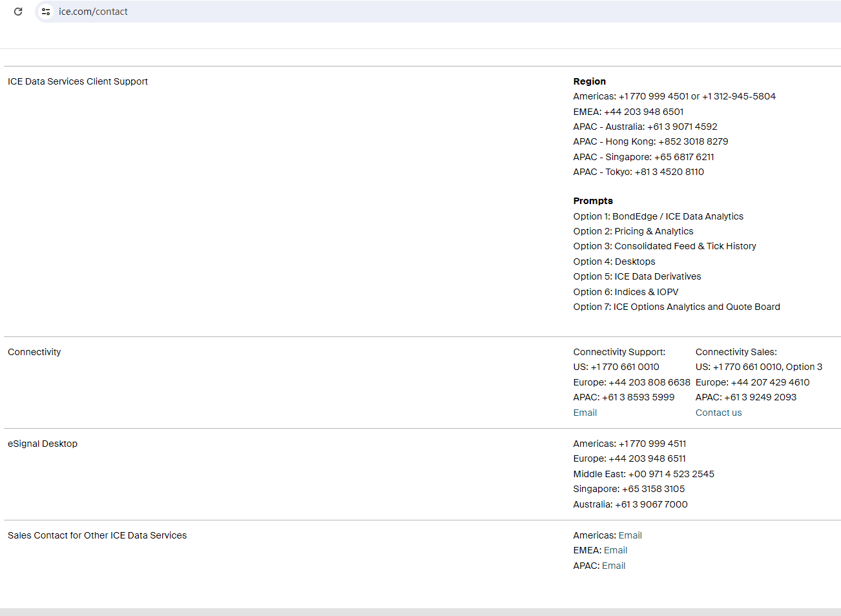Click the bold Region heading

coord(589,81)
